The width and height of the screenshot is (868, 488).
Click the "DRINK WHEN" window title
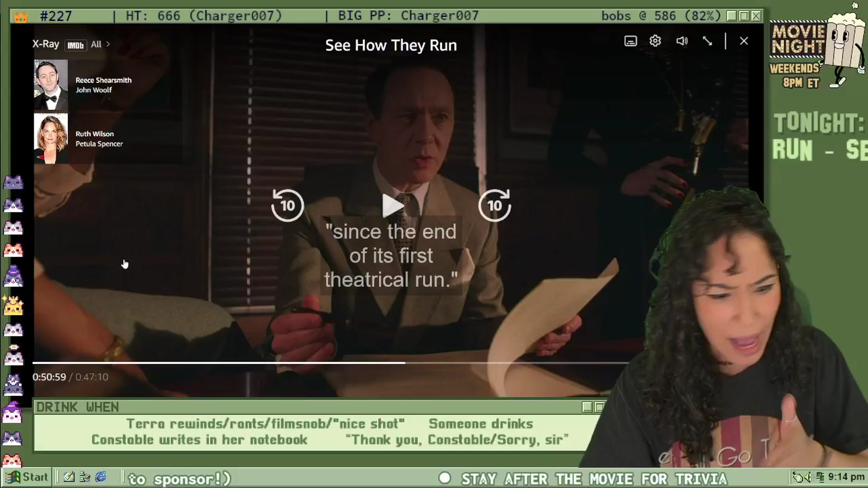click(77, 407)
